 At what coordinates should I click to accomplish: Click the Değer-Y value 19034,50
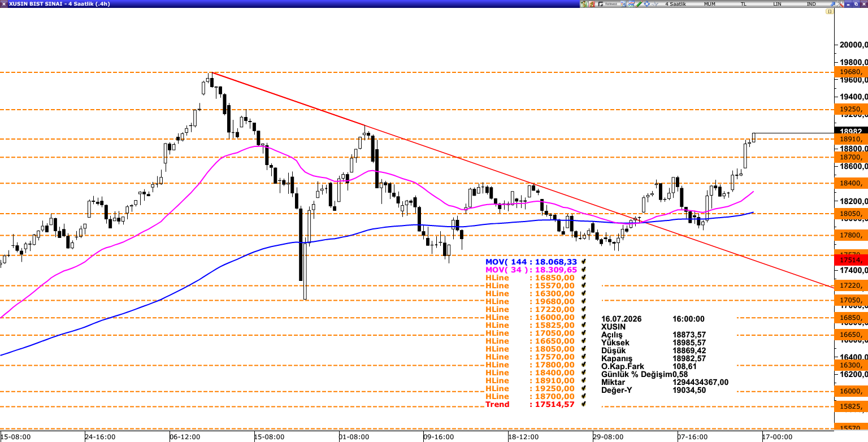click(x=689, y=390)
